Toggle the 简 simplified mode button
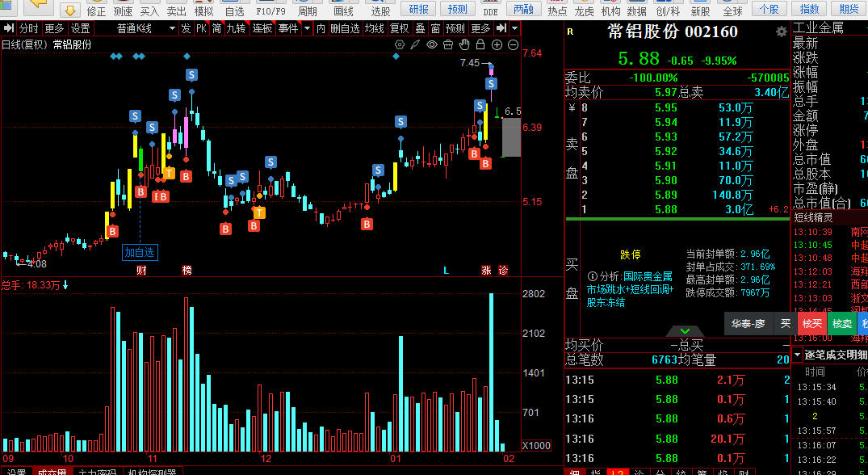Viewport: 868px width, 475px height. tap(217, 28)
